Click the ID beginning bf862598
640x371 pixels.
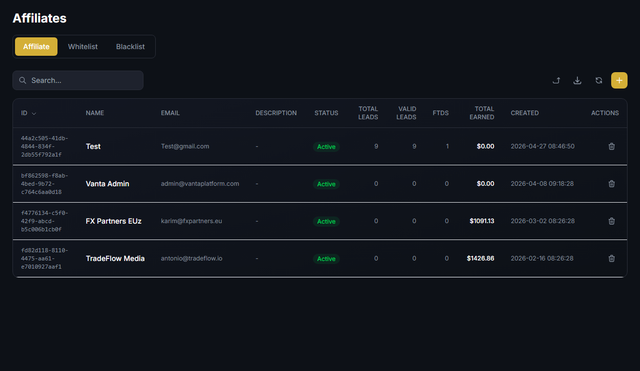pos(44,184)
